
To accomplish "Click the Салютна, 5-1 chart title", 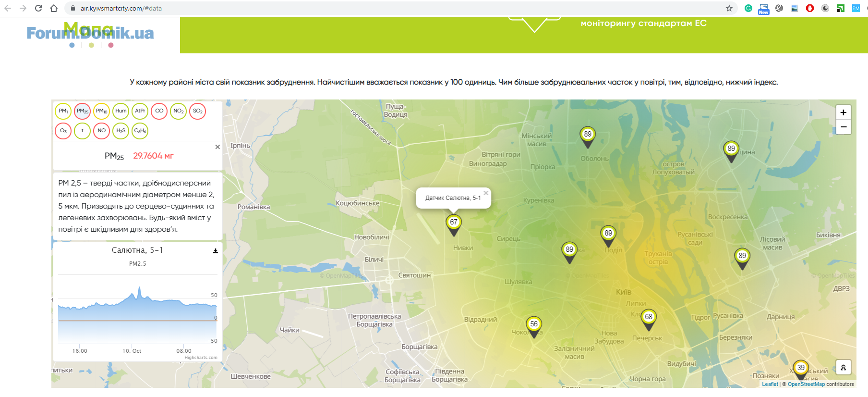I will pos(137,250).
